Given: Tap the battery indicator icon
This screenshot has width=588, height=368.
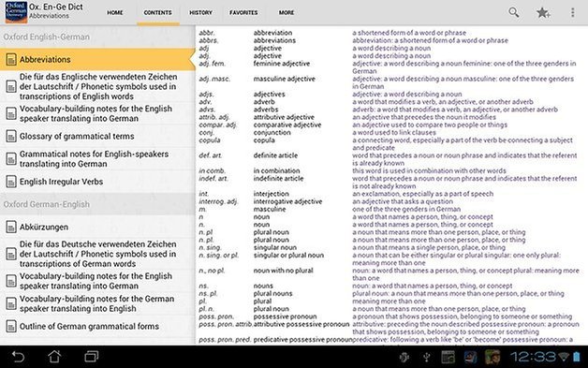Looking at the screenshot, I should 577,357.
